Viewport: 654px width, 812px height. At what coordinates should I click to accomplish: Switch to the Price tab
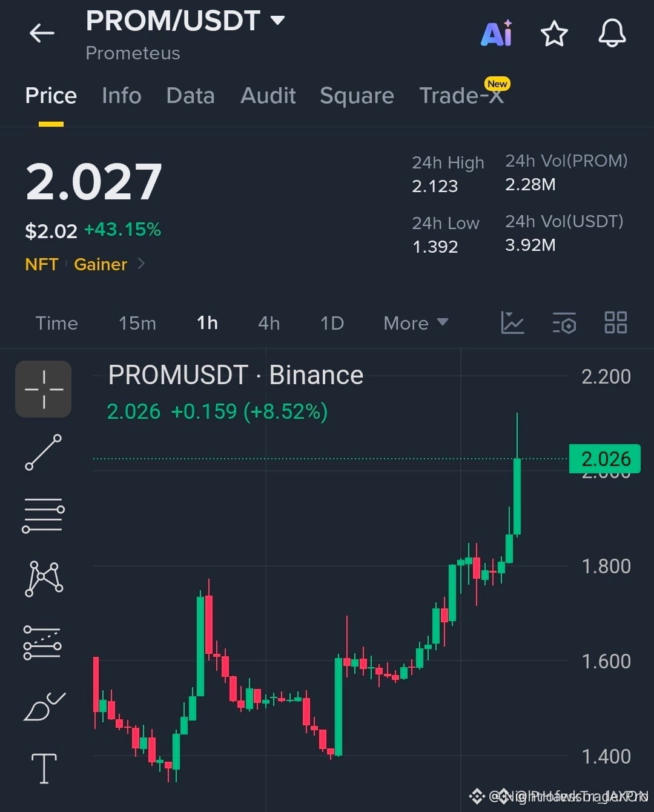click(x=51, y=96)
